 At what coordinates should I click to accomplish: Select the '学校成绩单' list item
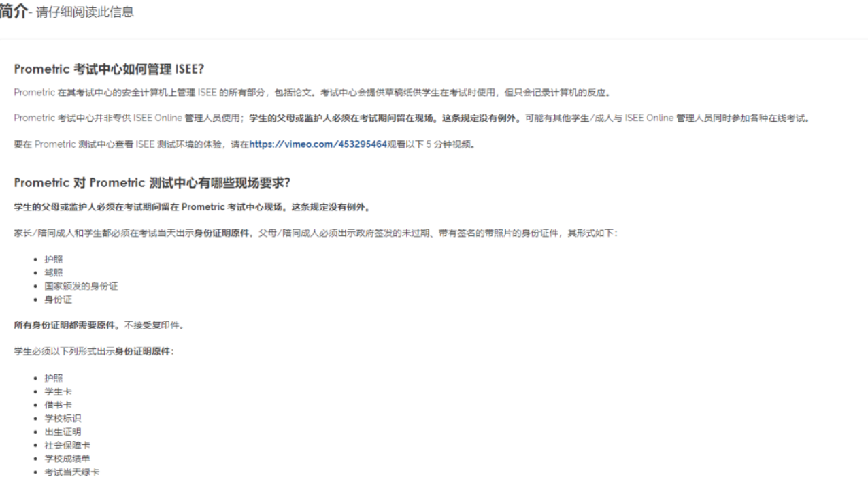[x=67, y=459]
